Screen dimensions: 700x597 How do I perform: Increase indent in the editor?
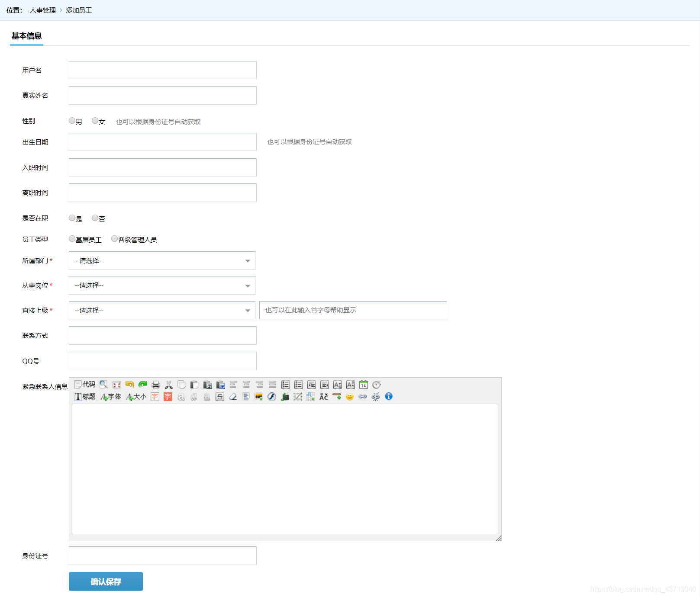[312, 385]
